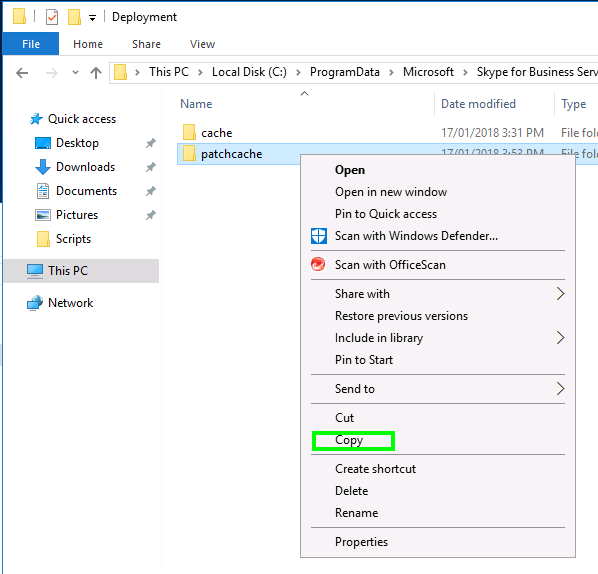Switch to the Home ribbon tab

point(88,44)
